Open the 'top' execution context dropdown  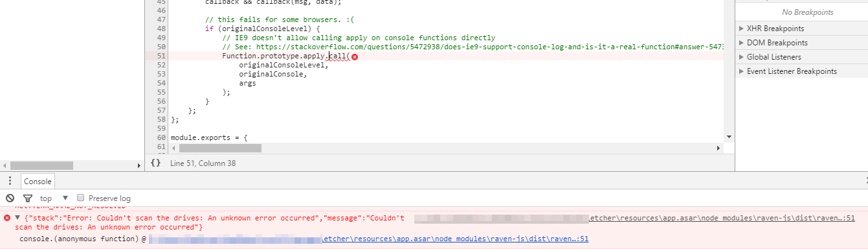(54, 198)
